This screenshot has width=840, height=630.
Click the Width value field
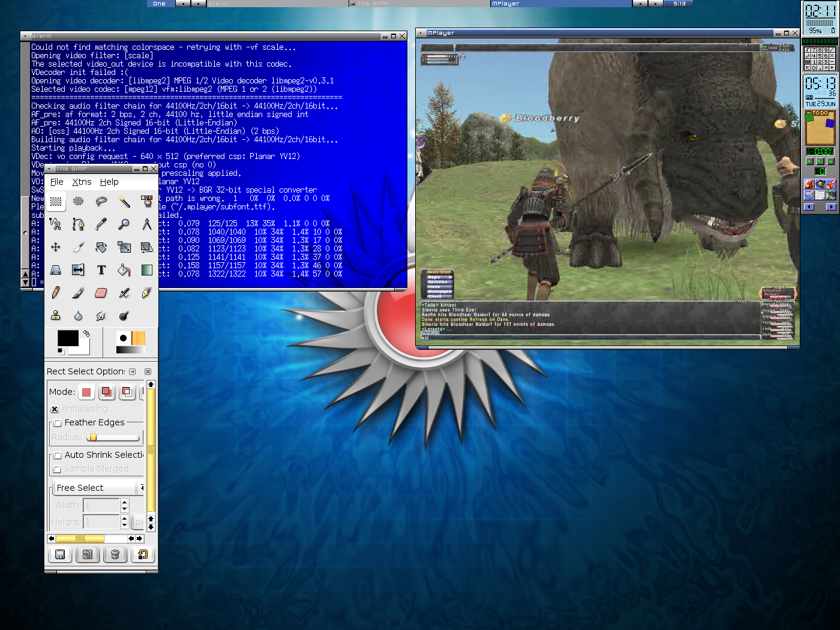pyautogui.click(x=101, y=505)
